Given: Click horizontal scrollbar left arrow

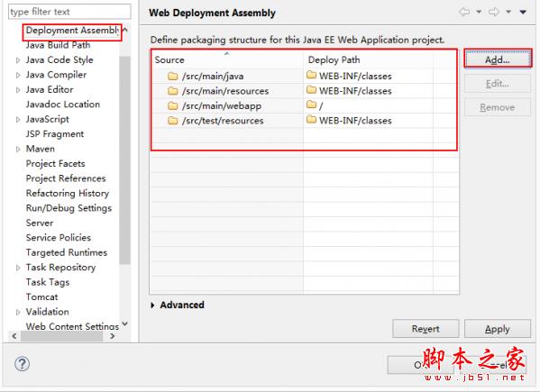Looking at the screenshot, I should pyautogui.click(x=14, y=336).
